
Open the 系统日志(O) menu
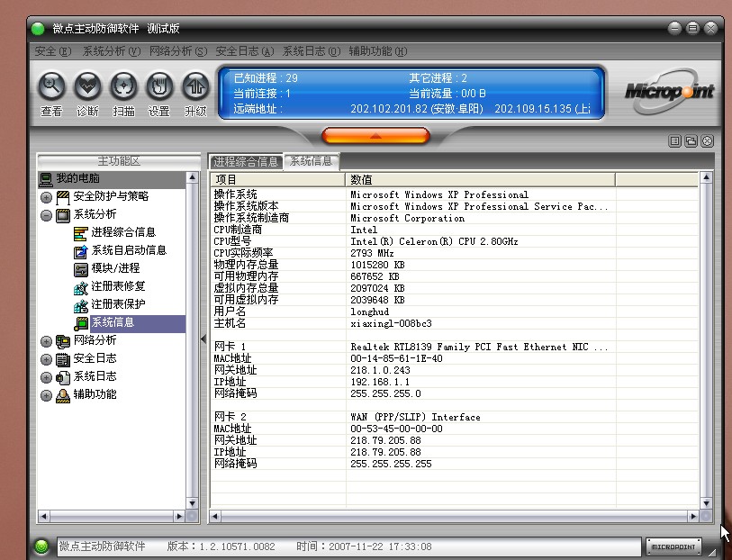tap(312, 51)
